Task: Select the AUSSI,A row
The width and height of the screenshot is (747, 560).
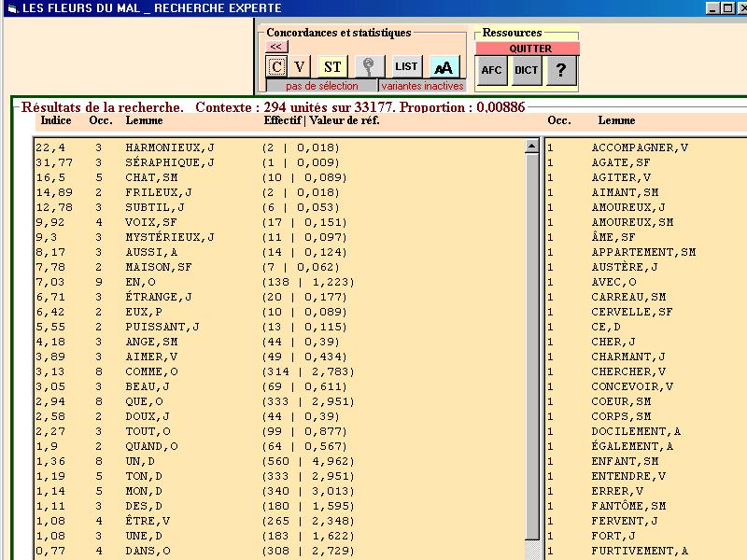Action: [x=278, y=252]
